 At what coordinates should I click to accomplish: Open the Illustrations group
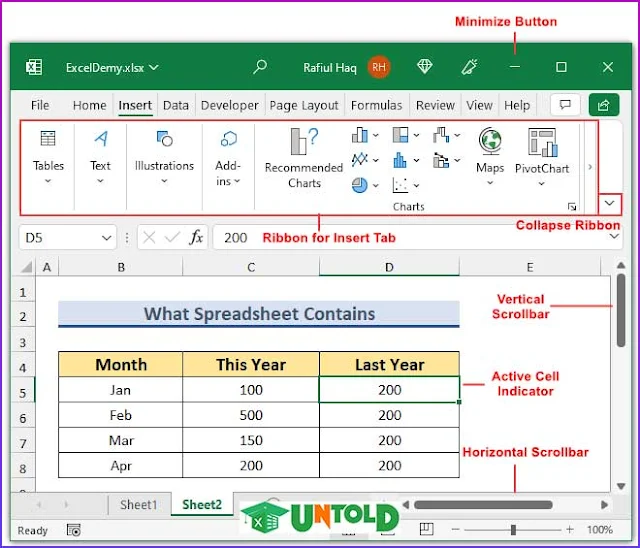(164, 157)
